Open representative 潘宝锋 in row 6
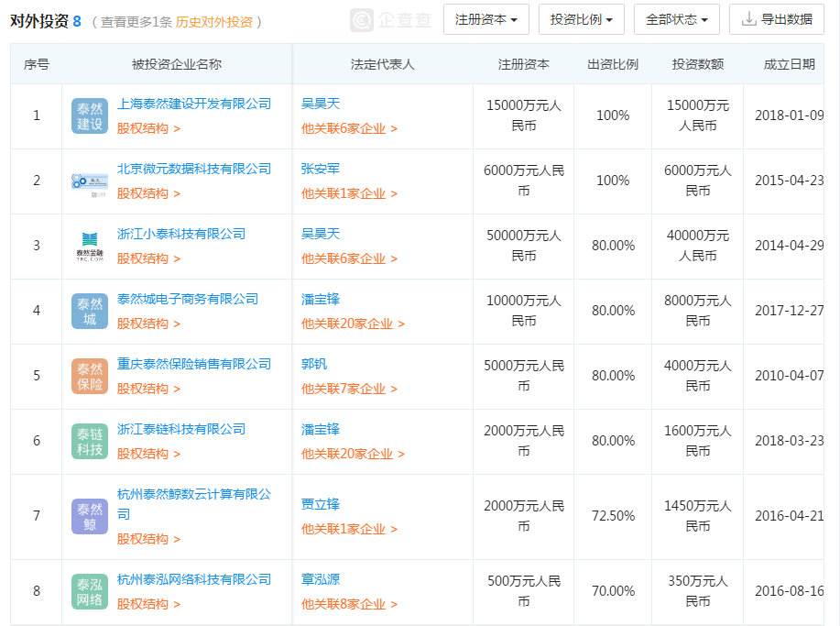 321,429
